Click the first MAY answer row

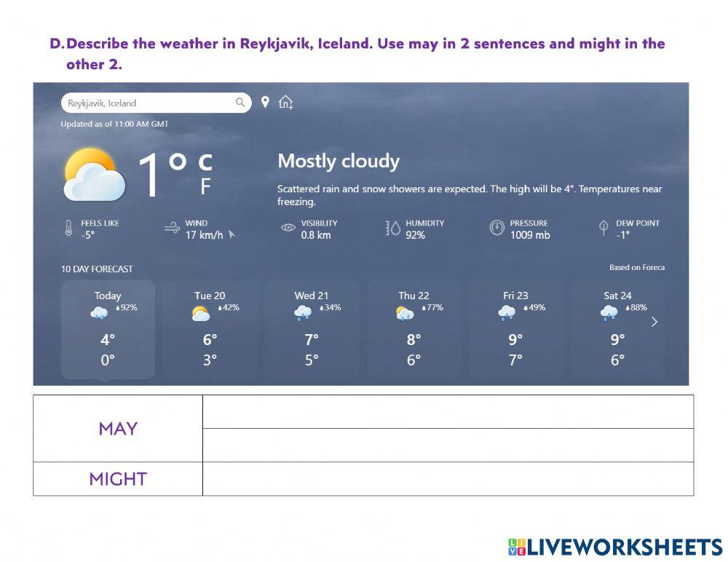click(x=448, y=412)
